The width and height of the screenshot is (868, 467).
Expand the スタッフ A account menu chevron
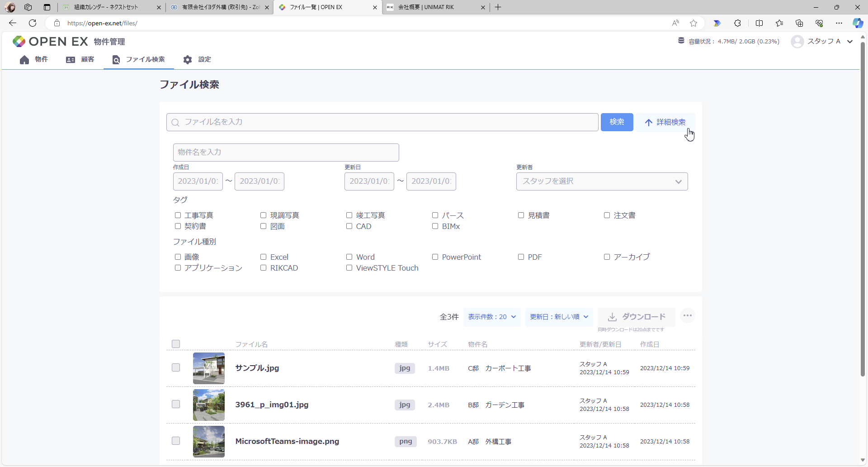pyautogui.click(x=850, y=41)
